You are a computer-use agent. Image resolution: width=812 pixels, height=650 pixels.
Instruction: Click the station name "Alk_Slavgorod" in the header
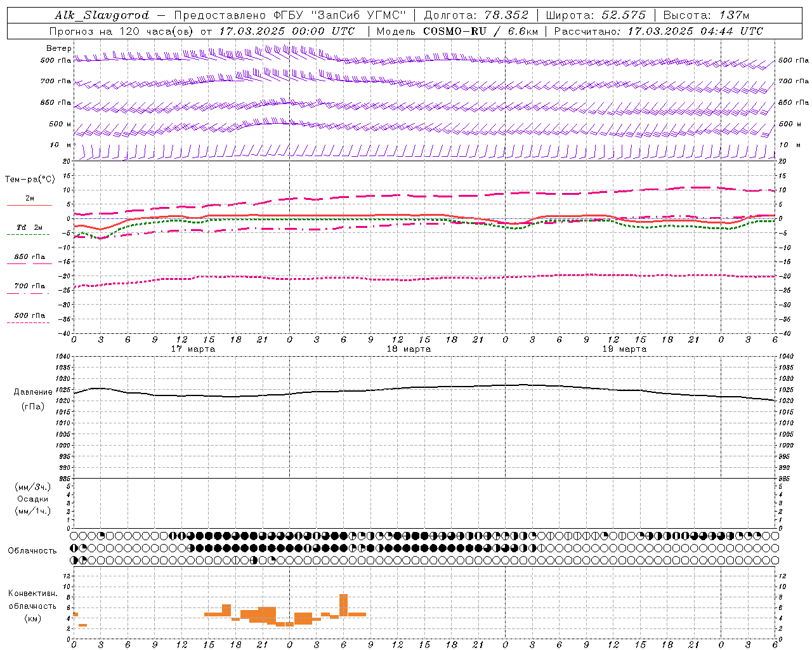click(102, 15)
